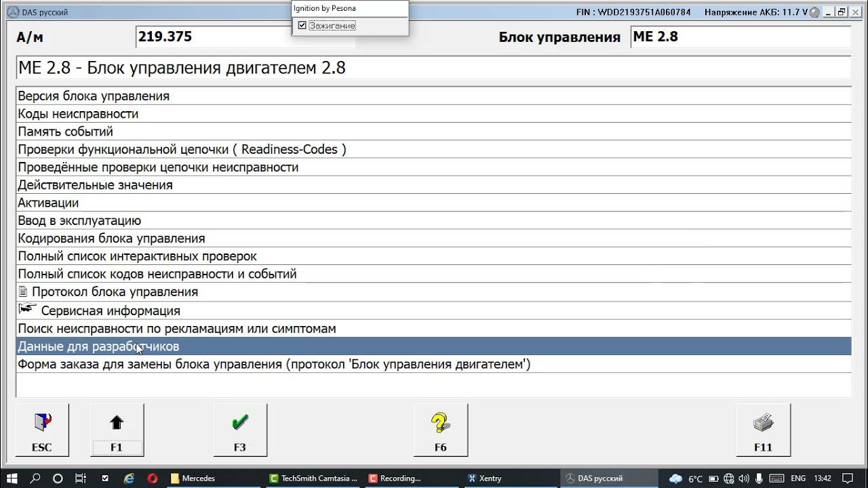Image resolution: width=868 pixels, height=488 pixels.
Task: Open Cortana circle icon on taskbar
Action: [58, 478]
